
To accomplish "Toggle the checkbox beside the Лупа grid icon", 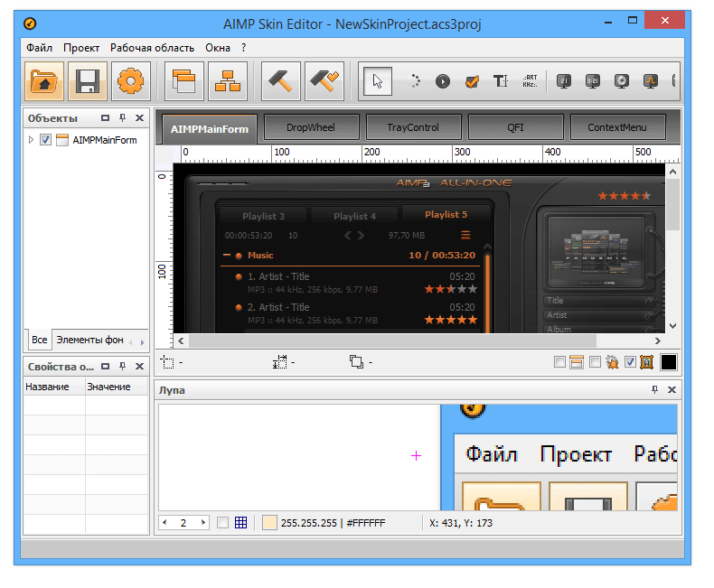I will point(222,522).
